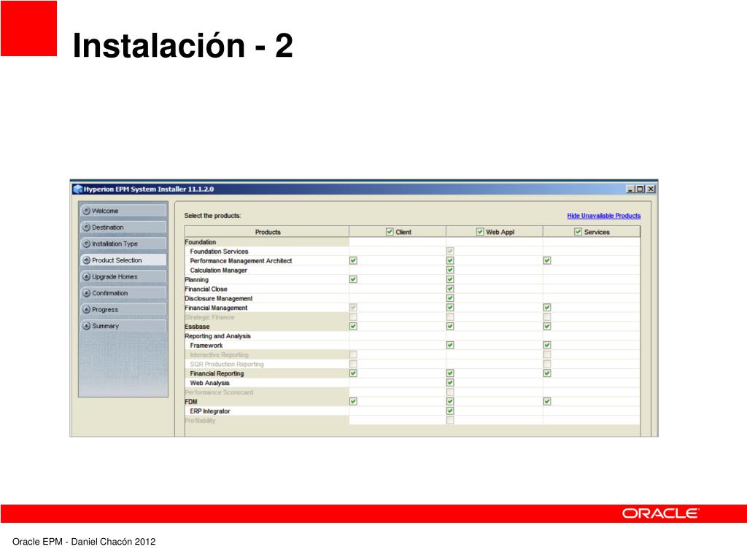Go to the Summary step
Viewport: 747px width, 560px height.
123,326
